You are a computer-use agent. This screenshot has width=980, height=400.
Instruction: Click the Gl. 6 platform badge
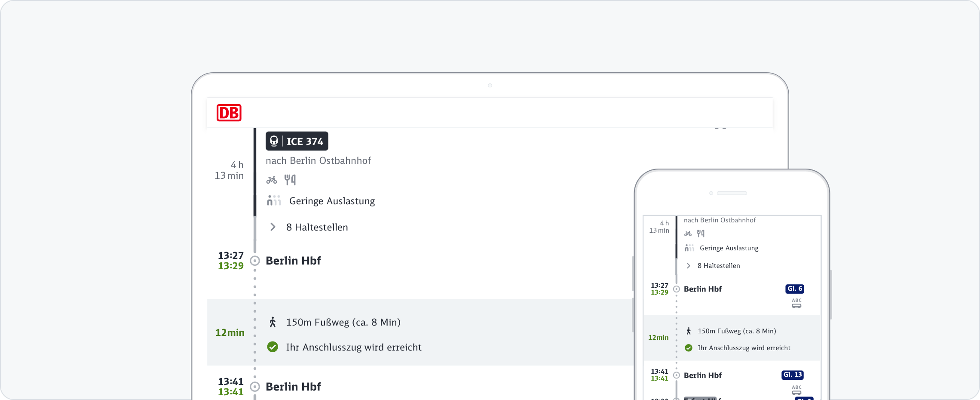click(795, 289)
